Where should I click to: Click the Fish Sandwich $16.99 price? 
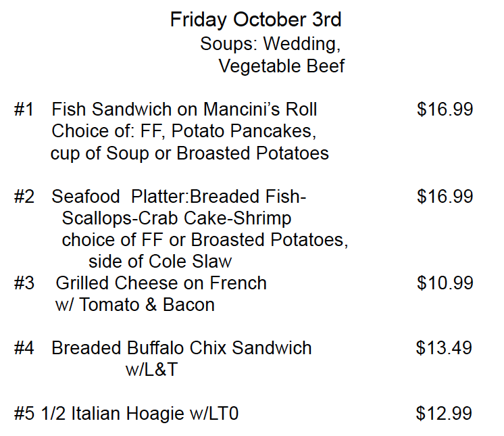tap(445, 110)
